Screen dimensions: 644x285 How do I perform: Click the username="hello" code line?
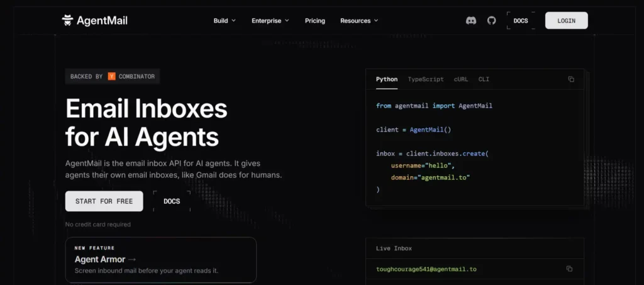(x=423, y=165)
